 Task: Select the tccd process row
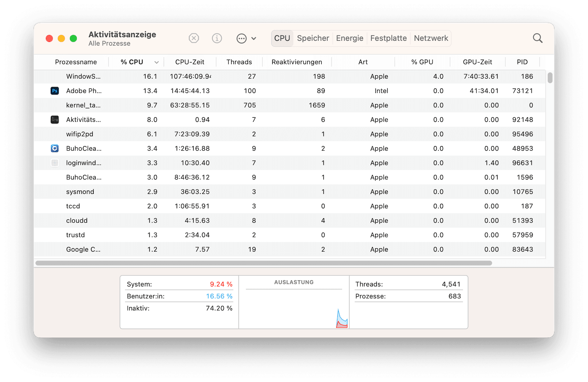pyautogui.click(x=290, y=206)
